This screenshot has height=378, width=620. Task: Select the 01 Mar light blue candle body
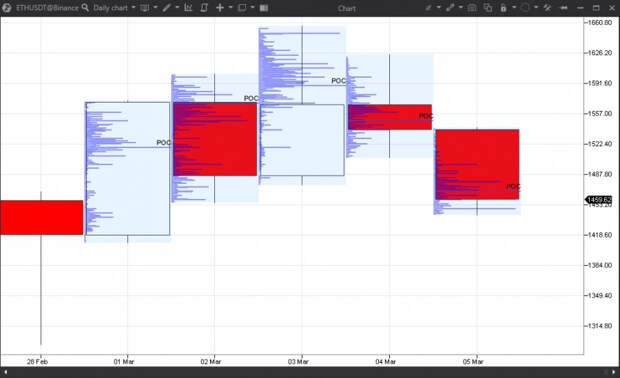point(128,169)
